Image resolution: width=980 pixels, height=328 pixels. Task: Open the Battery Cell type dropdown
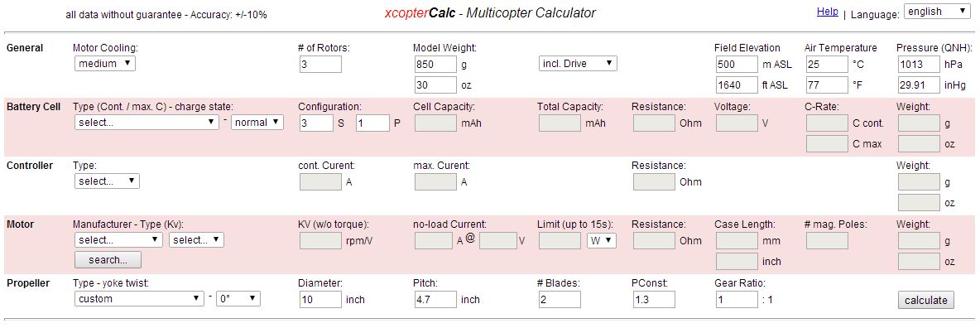(147, 122)
